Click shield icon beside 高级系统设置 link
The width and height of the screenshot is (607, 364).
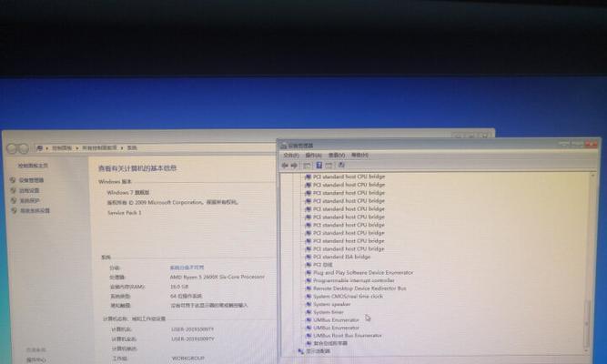[x=14, y=210]
